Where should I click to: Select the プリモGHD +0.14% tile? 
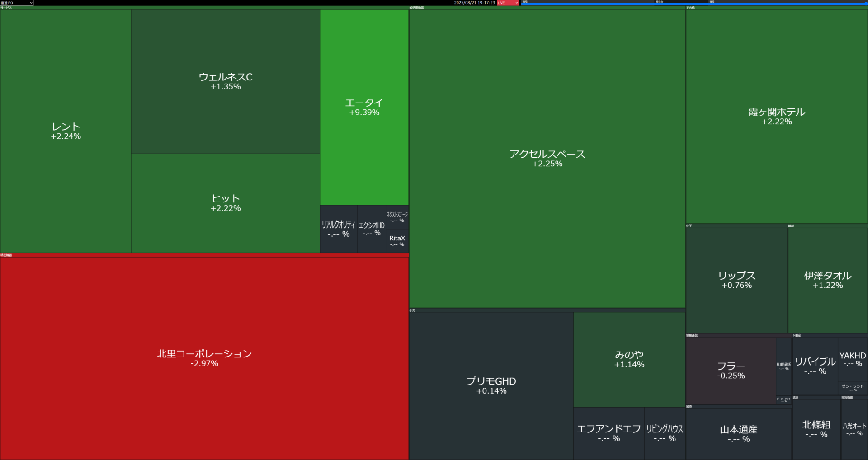[491, 386]
